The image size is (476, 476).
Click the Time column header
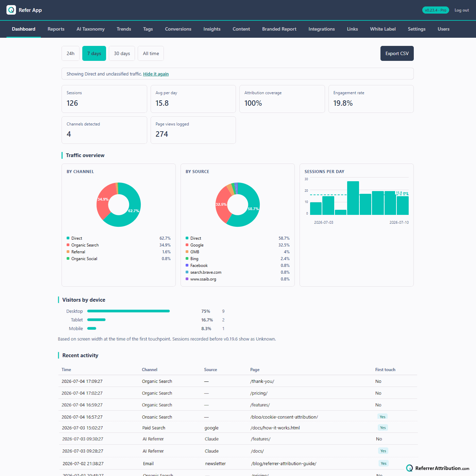click(x=66, y=370)
